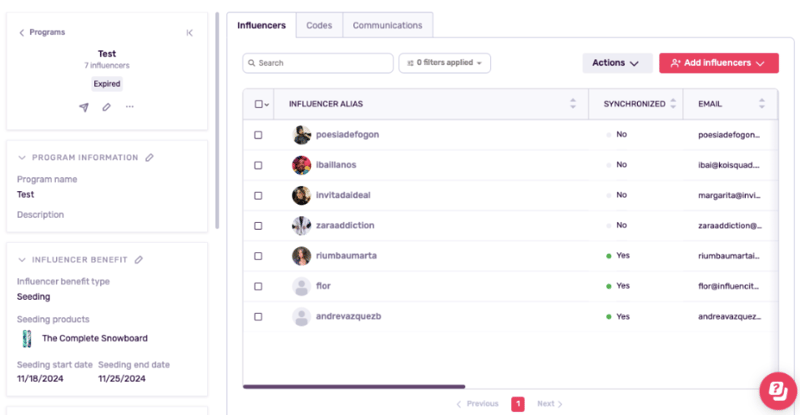Tick the andrevazquezb row checkbox
The image size is (800, 415).
click(258, 316)
